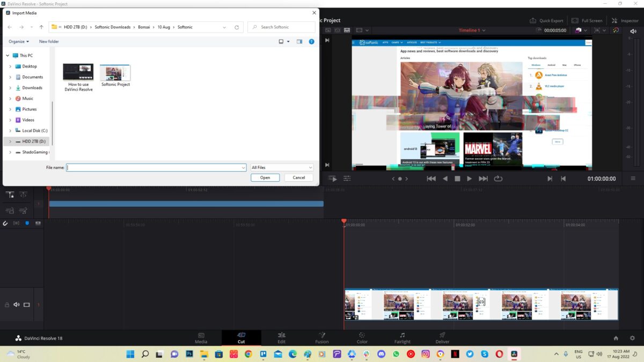Go to the next marker with the right chevron

coord(407,179)
